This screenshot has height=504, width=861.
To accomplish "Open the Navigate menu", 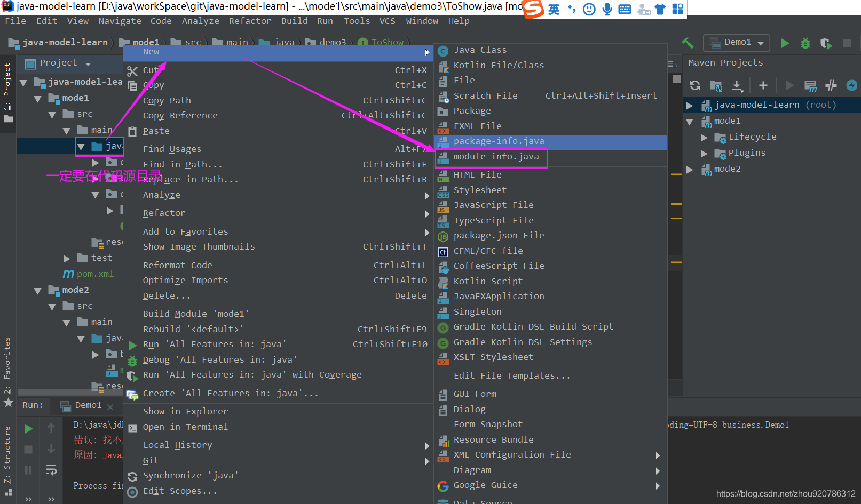I will point(120,21).
